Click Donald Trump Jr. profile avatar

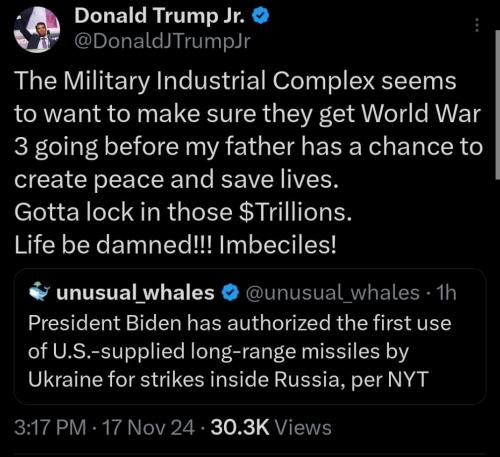[x=37, y=30]
